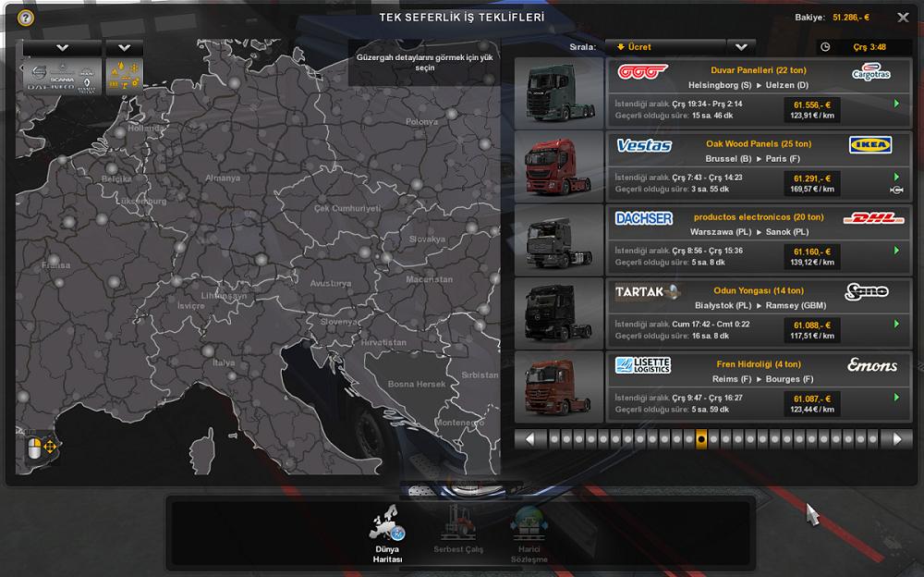
Task: Click the truck brands filter panel
Action: (x=62, y=76)
